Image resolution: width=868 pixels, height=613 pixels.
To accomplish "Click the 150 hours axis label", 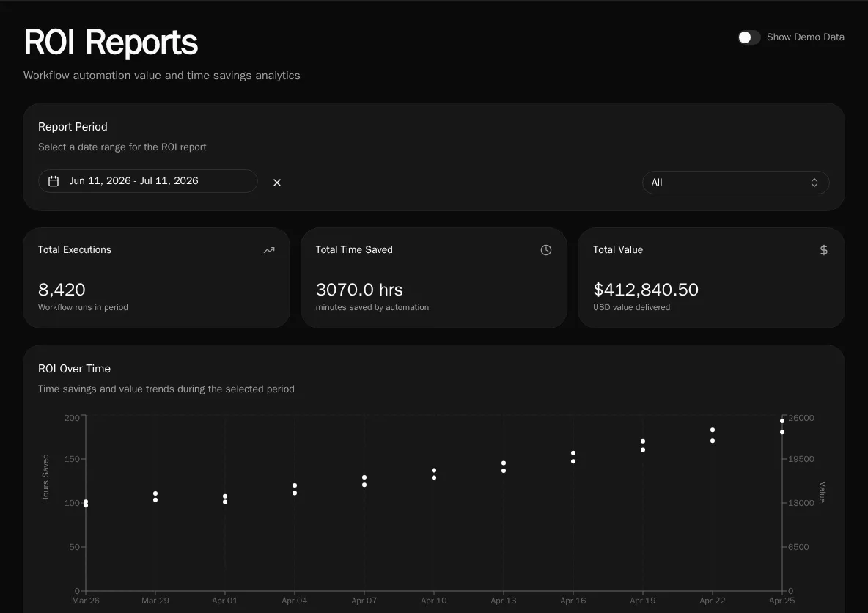I will pos(72,459).
